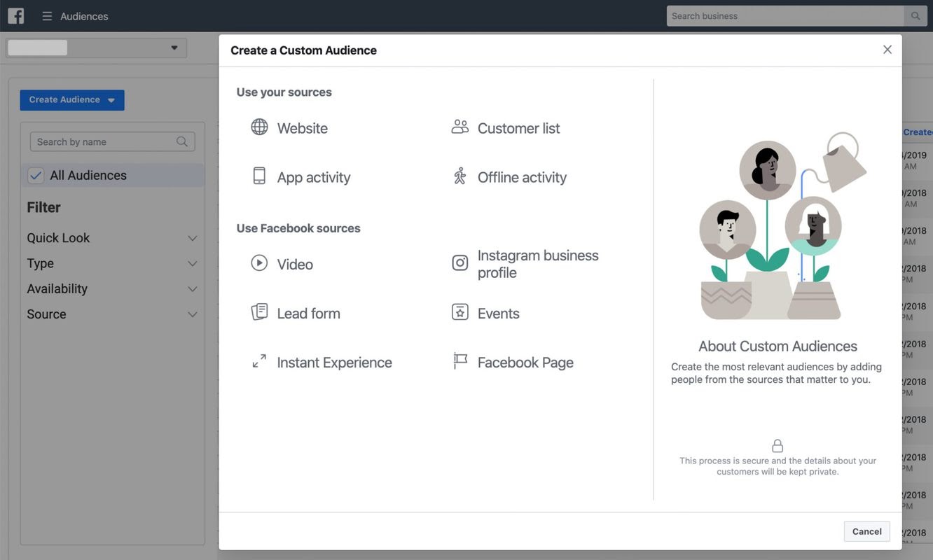Choose Events source option
This screenshot has width=933, height=560.
(485, 313)
